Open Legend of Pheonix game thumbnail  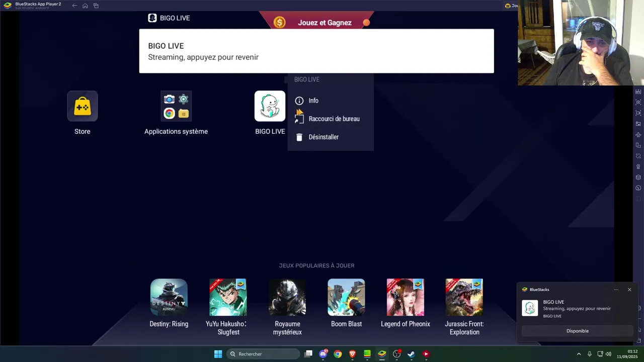[x=406, y=297]
